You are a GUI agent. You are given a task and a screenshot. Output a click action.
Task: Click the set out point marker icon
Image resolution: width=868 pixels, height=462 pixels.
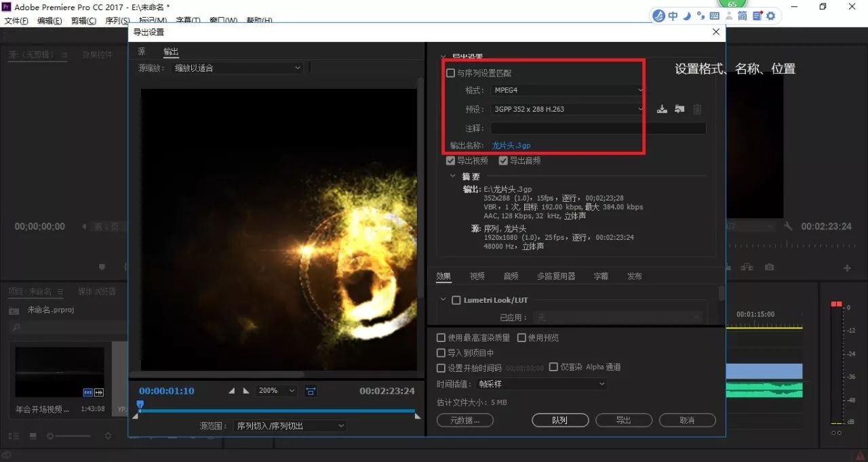click(246, 391)
